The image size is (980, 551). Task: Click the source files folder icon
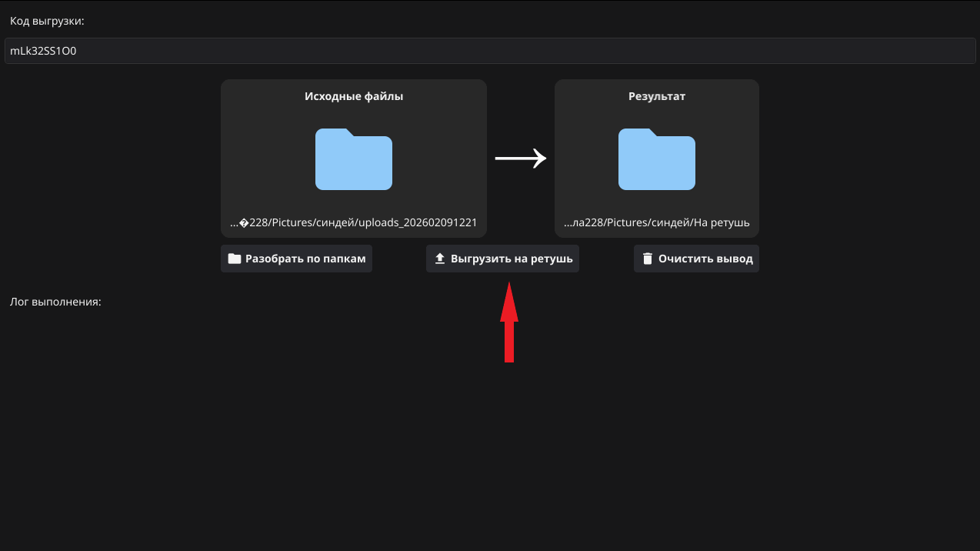click(354, 159)
